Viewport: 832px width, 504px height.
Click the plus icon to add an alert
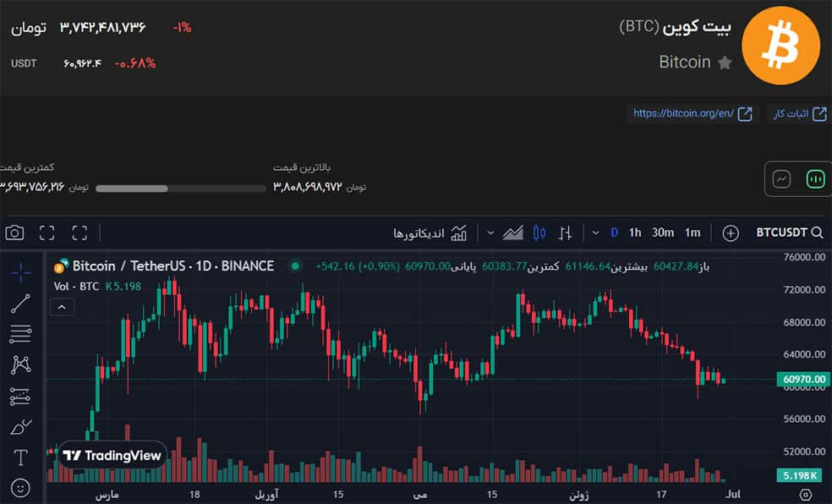tap(730, 233)
